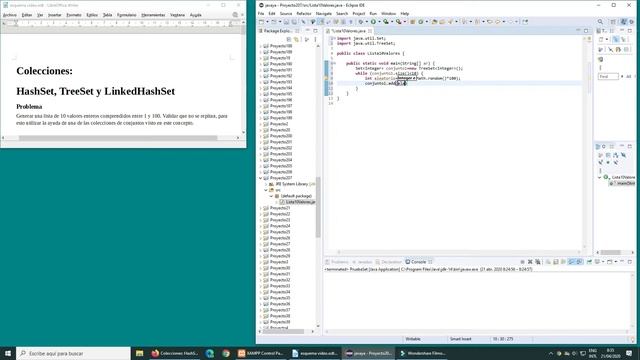Click the Windows taskbar search box
Screen dimensions: 640x360
pyautogui.click(x=73, y=353)
